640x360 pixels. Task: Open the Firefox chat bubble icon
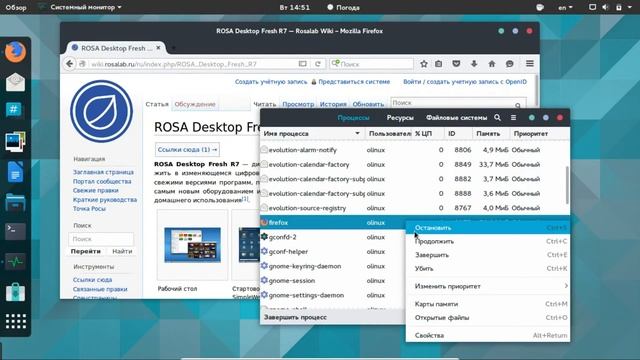[x=509, y=64]
